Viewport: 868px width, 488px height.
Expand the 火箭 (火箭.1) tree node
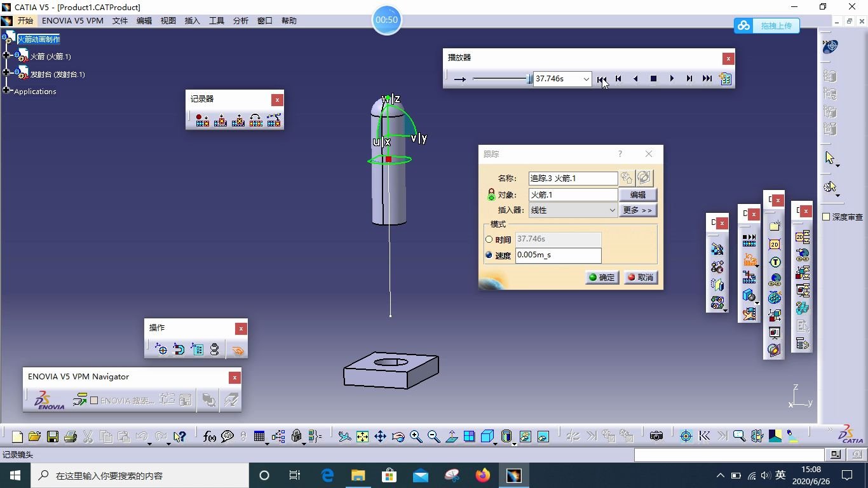[x=7, y=56]
